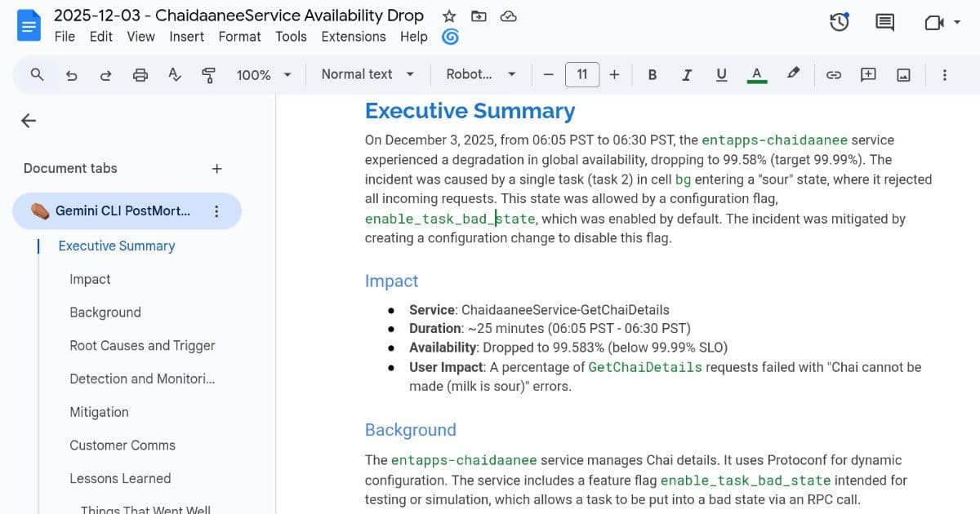
Task: Click the print icon
Action: point(140,74)
